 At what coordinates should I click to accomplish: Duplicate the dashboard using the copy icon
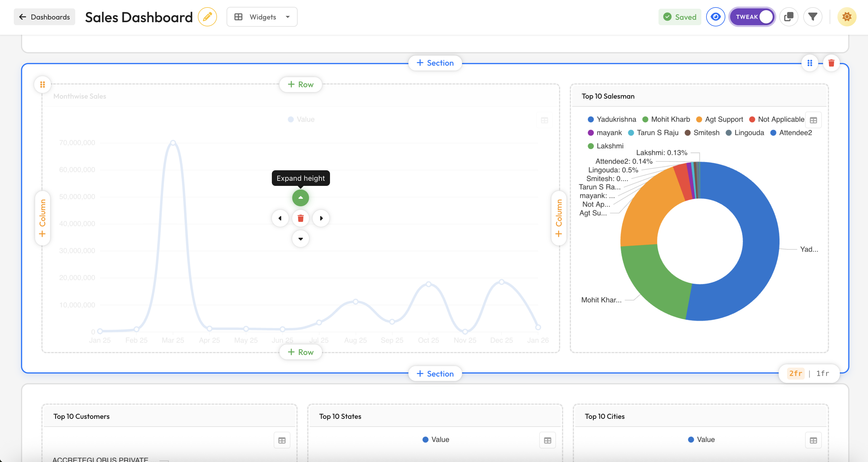tap(789, 16)
